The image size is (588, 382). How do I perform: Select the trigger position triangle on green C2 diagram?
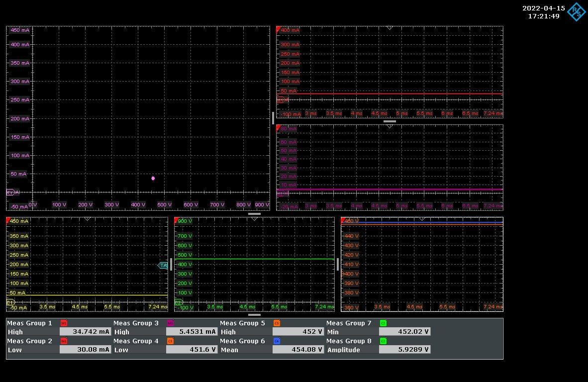pyautogui.click(x=255, y=219)
